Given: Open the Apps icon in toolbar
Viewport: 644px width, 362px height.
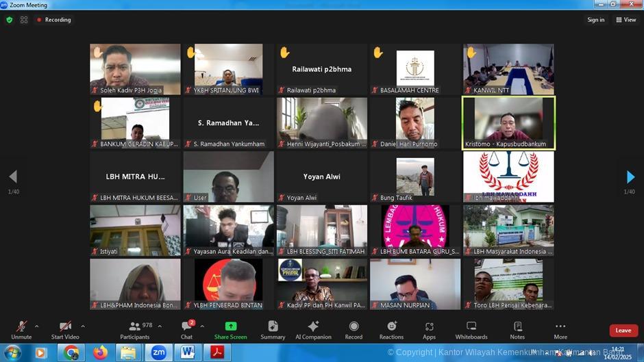Looking at the screenshot, I should (429, 329).
